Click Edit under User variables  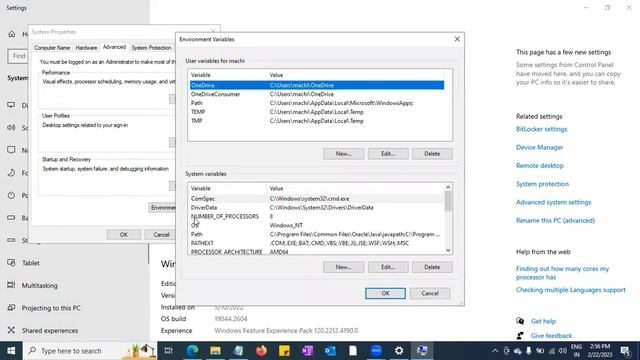click(x=388, y=154)
